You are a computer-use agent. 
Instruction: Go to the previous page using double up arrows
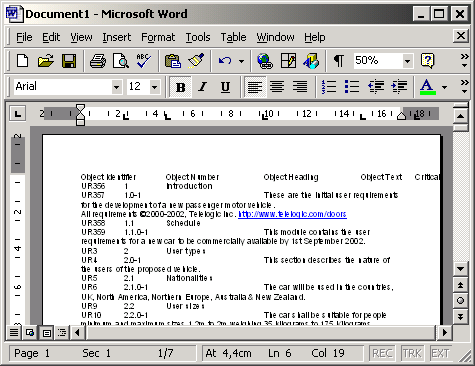(x=460, y=285)
